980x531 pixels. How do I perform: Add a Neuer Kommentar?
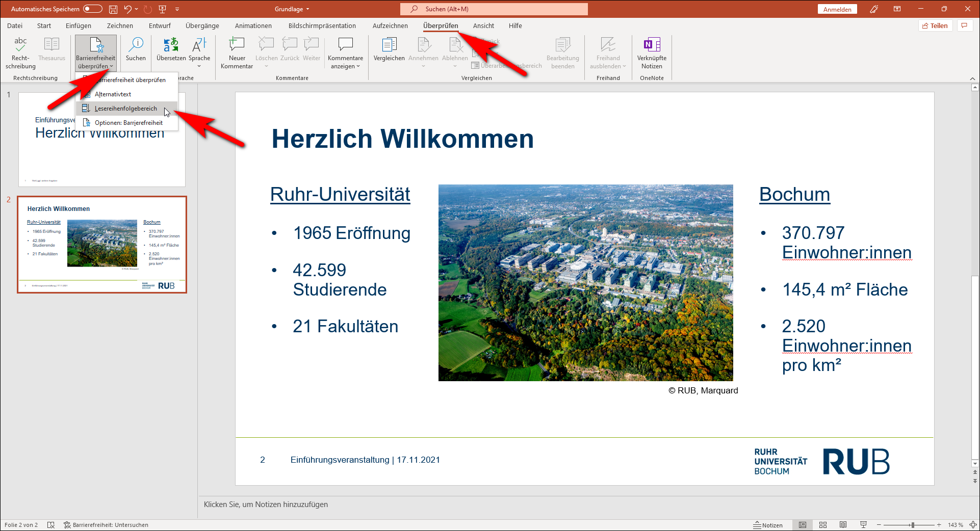tap(237, 52)
